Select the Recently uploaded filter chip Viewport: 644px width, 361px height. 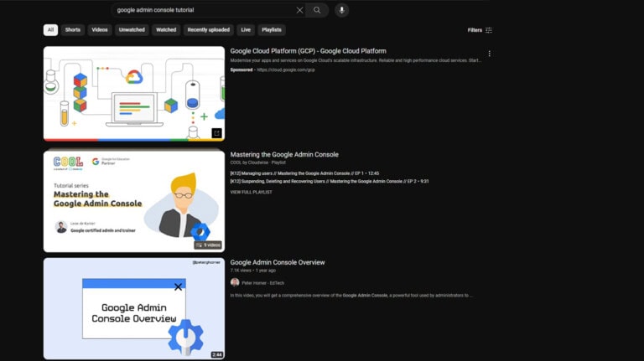tap(209, 30)
